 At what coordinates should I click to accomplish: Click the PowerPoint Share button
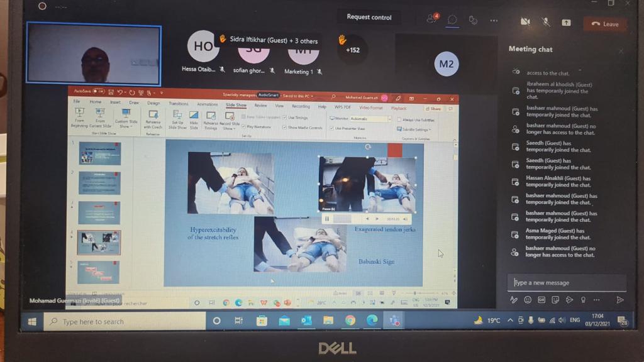(433, 109)
